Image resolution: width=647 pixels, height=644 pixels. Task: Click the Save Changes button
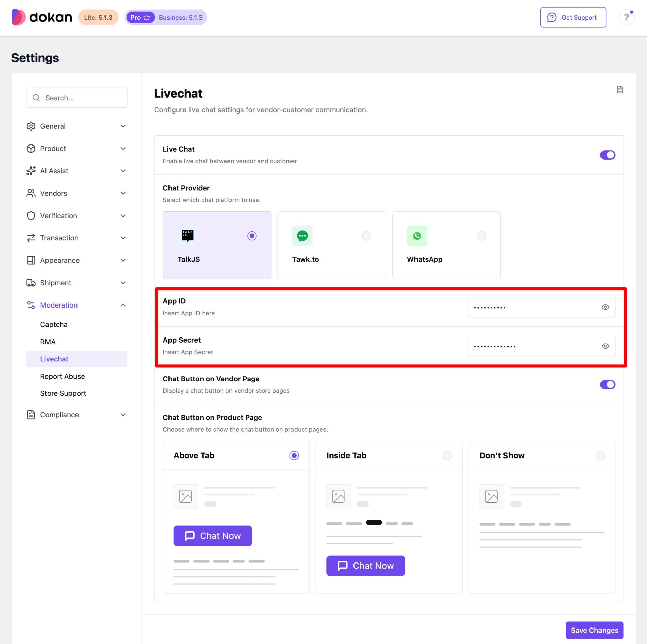point(594,630)
